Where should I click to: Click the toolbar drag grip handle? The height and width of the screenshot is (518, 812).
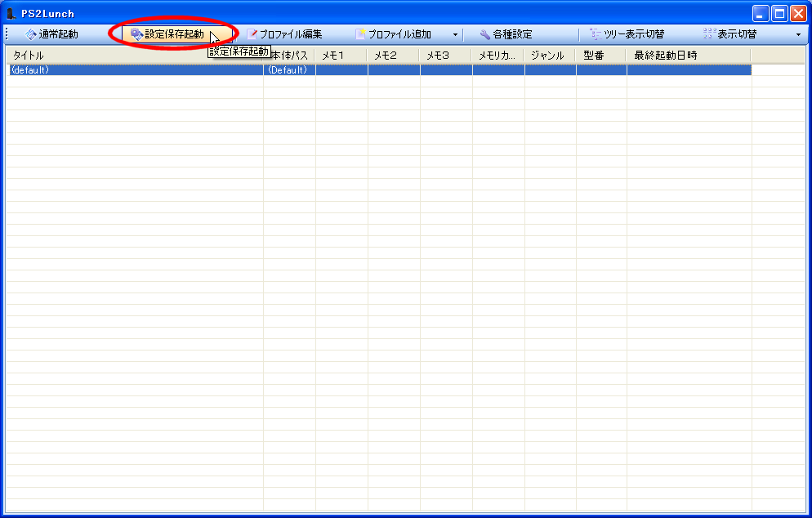tap(7, 34)
